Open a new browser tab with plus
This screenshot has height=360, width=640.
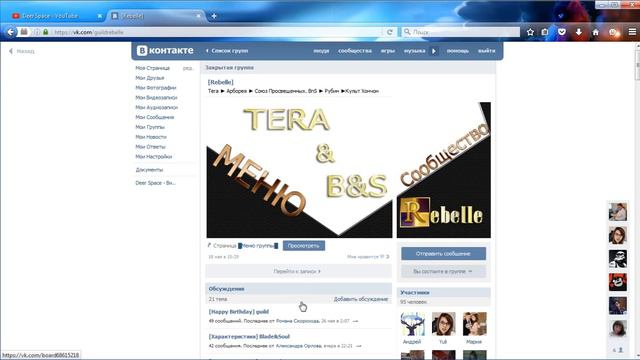click(x=214, y=16)
